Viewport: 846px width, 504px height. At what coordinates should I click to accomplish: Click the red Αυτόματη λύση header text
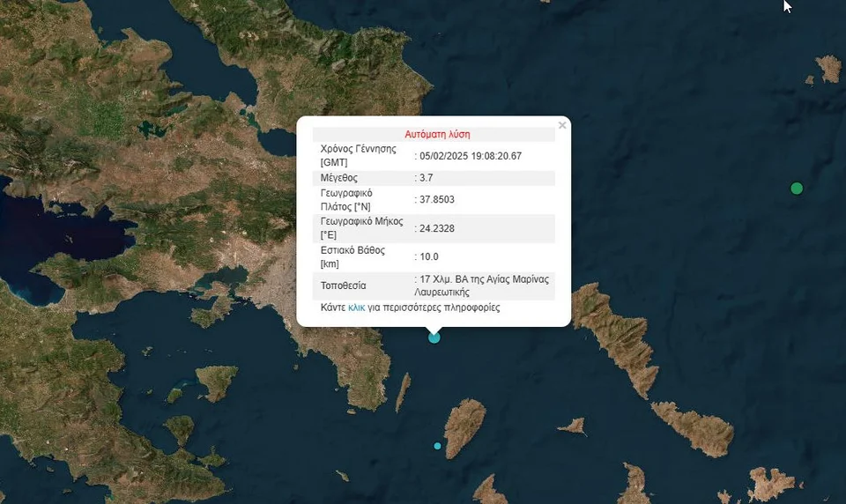(x=437, y=135)
